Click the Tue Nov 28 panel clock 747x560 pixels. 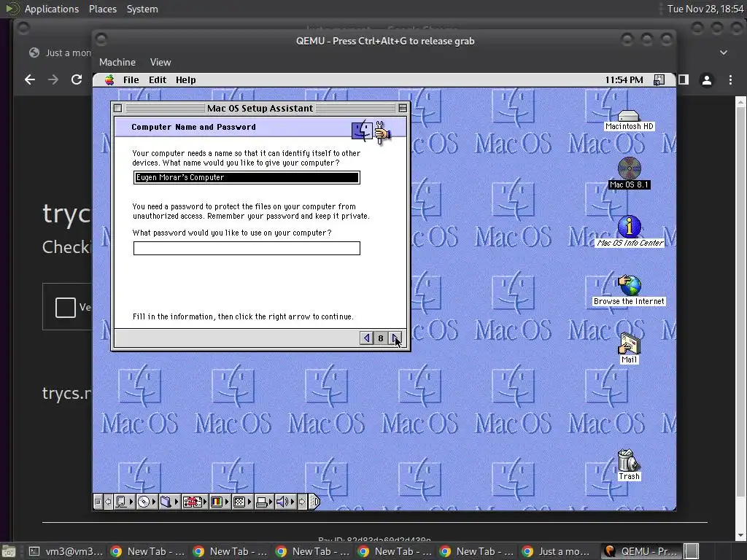705,9
